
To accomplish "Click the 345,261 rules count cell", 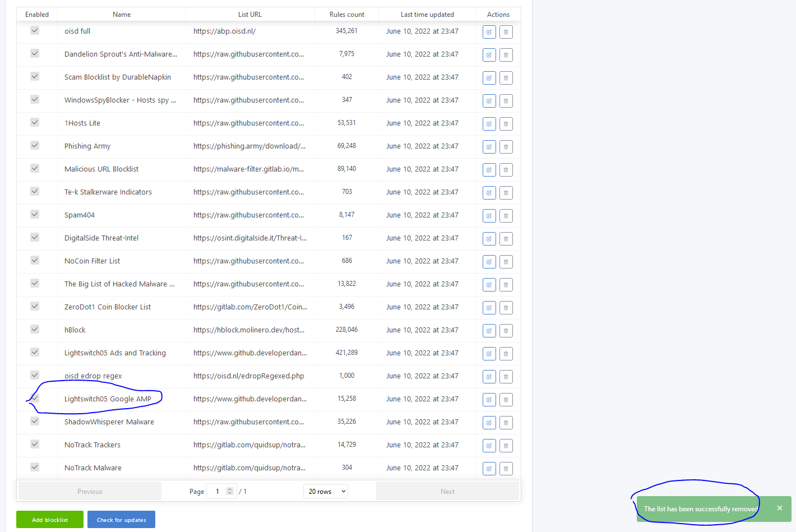I will click(346, 31).
